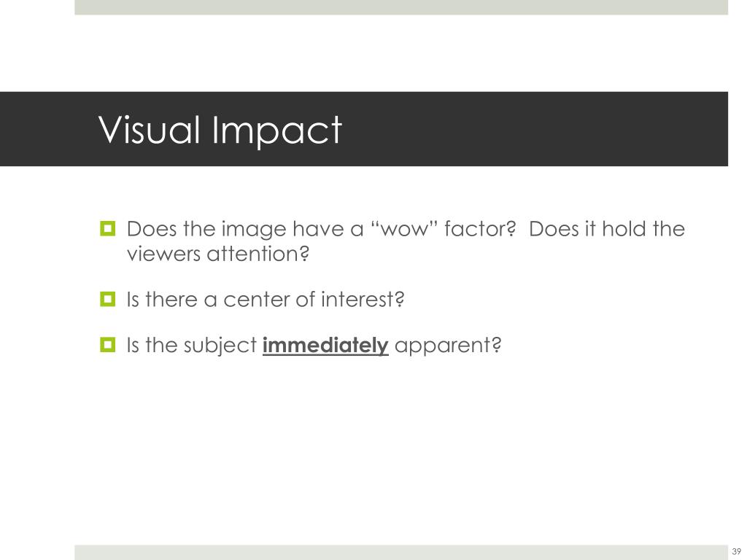
Task: Click the word 'Impact' in the title
Action: click(x=276, y=131)
